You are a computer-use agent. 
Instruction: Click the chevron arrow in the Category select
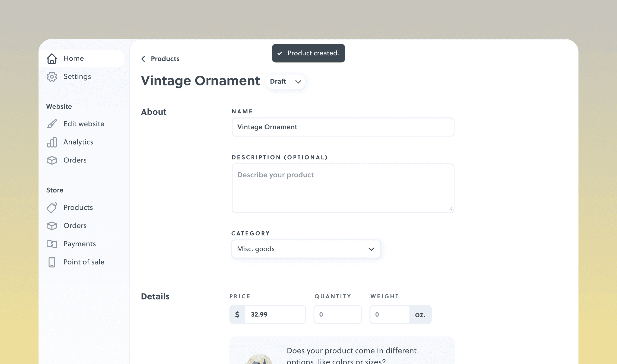click(371, 249)
